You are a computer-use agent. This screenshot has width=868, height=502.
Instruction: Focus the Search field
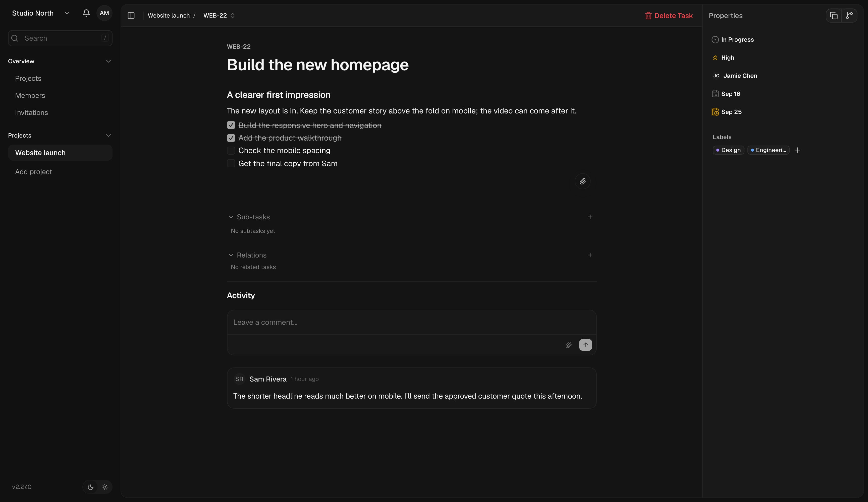coord(60,38)
